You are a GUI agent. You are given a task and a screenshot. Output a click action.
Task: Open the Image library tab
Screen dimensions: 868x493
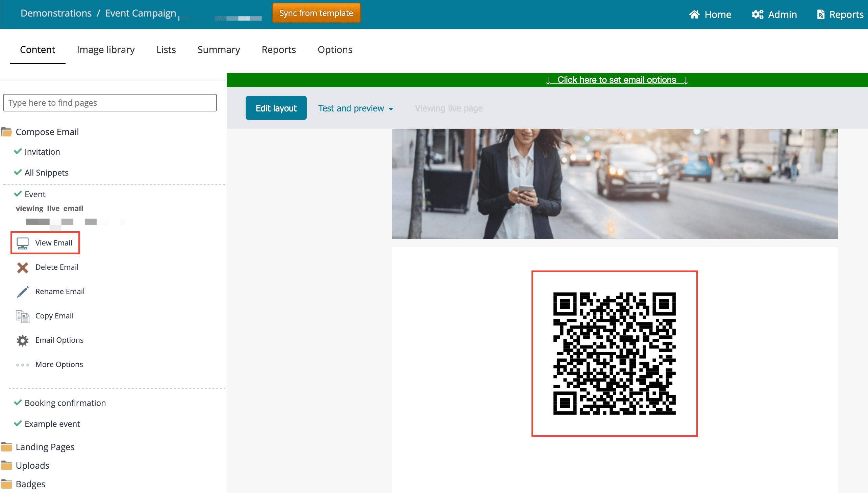pos(106,50)
